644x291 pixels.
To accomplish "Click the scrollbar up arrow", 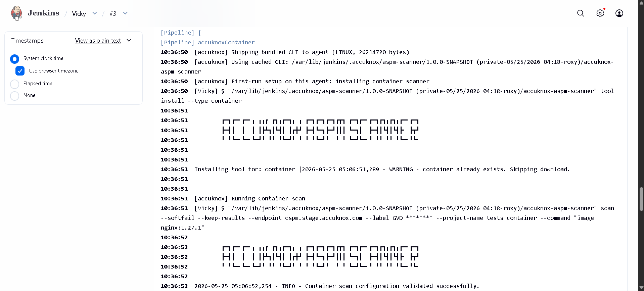I will coord(641,3).
